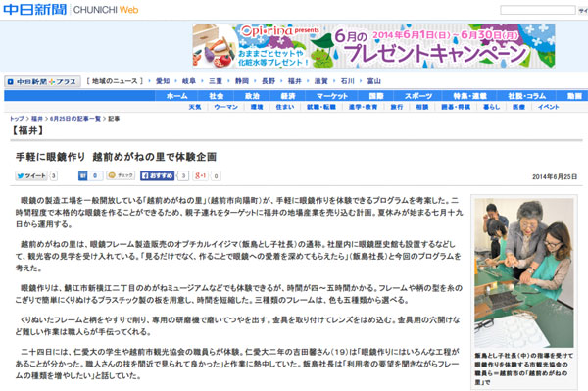Open 就職・転職 in the sub menu

point(321,107)
